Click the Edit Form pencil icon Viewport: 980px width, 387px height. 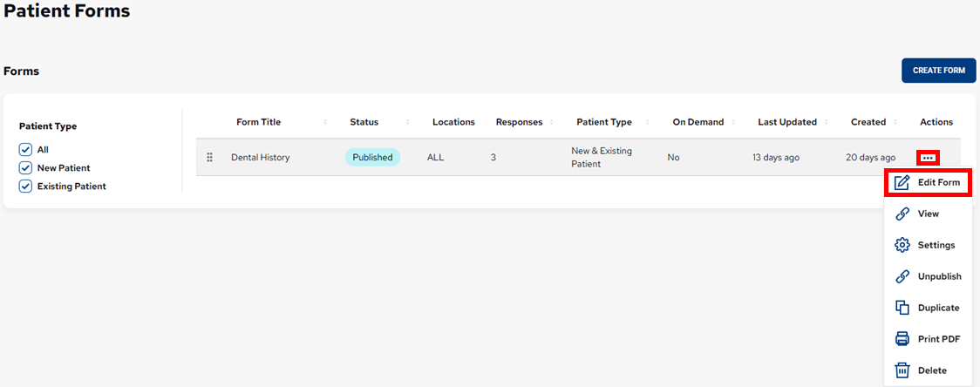coord(902,182)
